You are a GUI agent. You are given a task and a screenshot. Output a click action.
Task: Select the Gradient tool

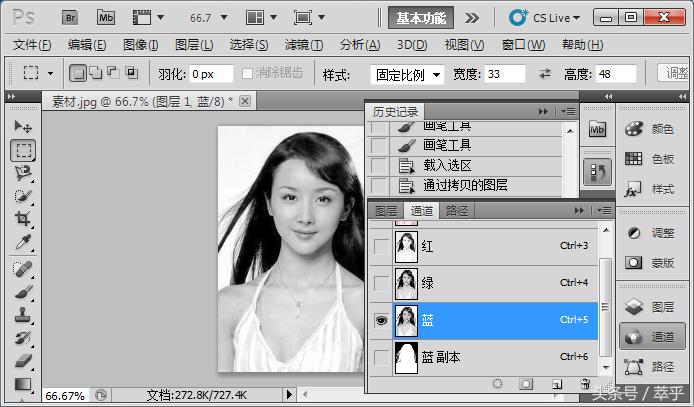click(23, 384)
